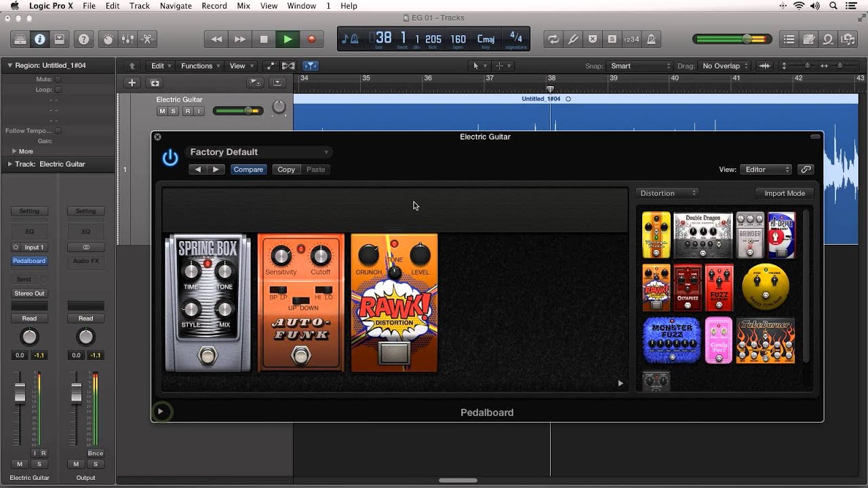This screenshot has width=868, height=488.
Task: Click the Copy button in plugin header
Action: 286,169
